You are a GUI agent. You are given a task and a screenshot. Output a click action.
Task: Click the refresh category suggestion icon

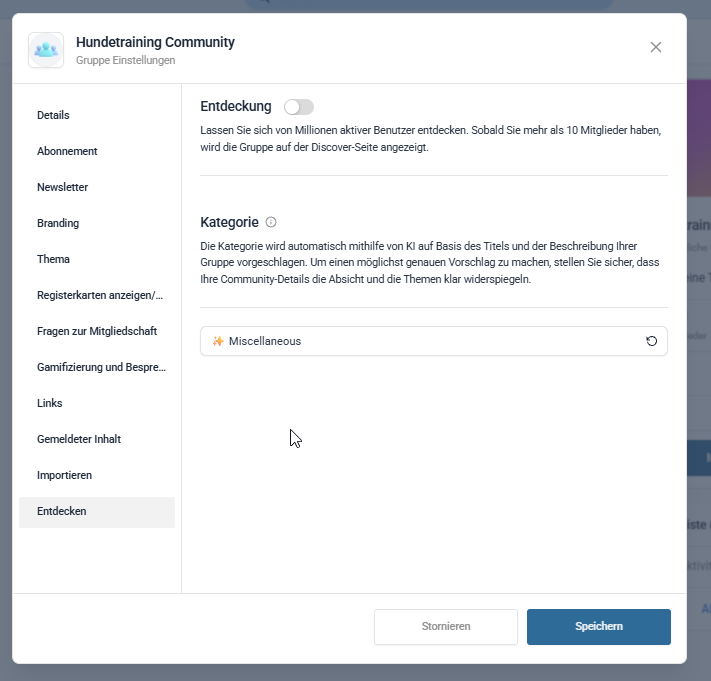(x=652, y=341)
